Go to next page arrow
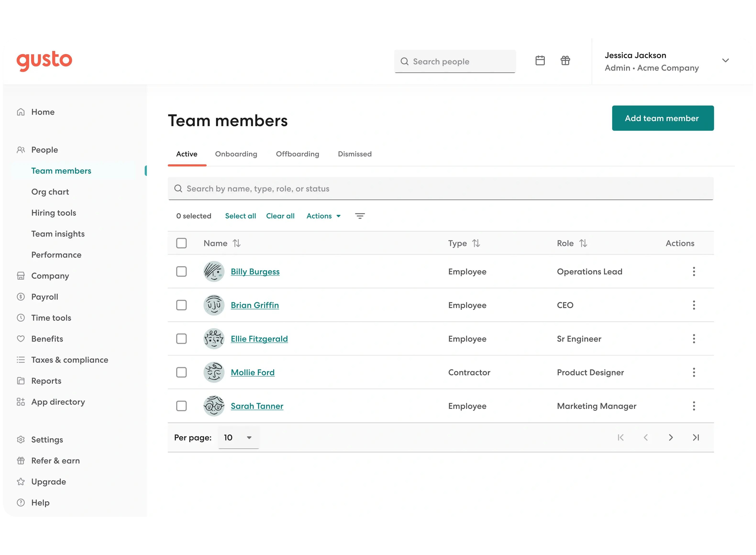Image resolution: width=756 pixels, height=555 pixels. point(671,437)
